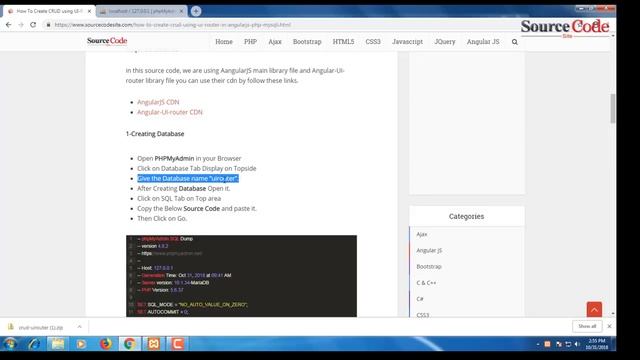
Task: Click the orange tray icon beside the hidden-icons arrow
Action: [x=547, y=344]
